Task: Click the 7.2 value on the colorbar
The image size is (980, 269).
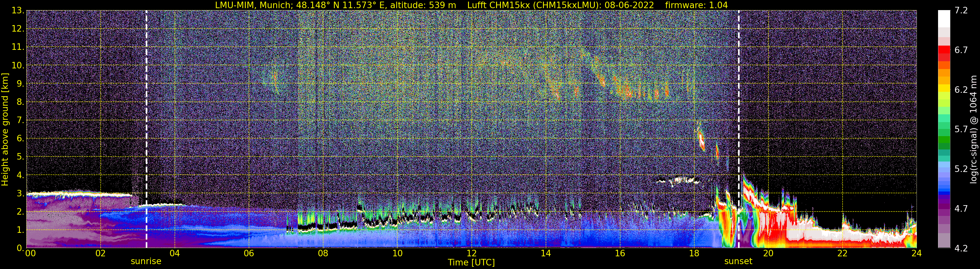Action: click(961, 11)
